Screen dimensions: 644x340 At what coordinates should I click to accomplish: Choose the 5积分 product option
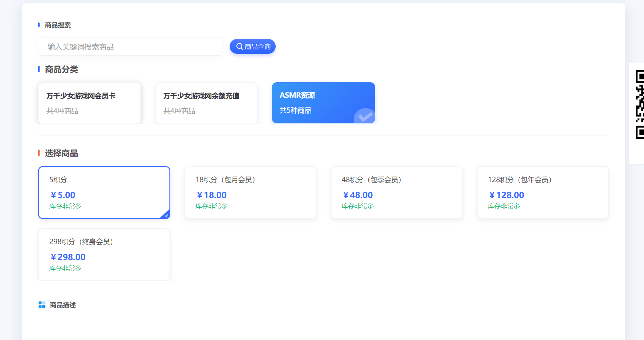[x=104, y=192]
